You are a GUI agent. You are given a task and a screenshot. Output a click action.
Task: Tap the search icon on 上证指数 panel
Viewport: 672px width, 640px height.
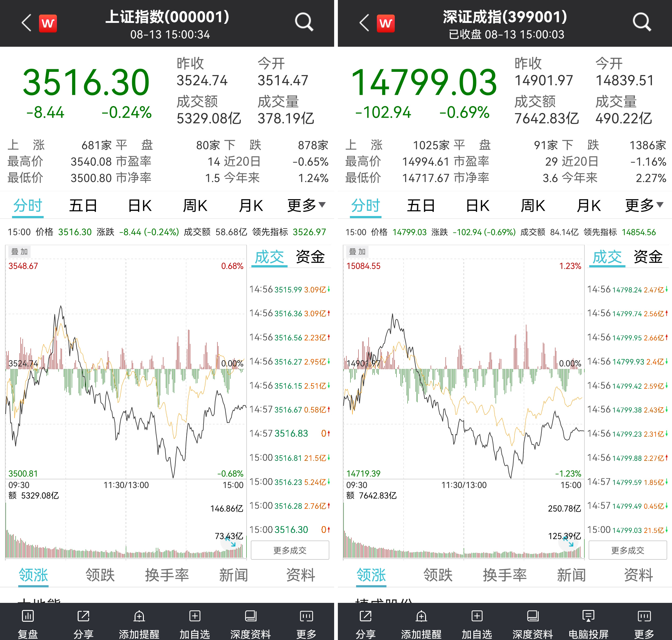point(304,23)
